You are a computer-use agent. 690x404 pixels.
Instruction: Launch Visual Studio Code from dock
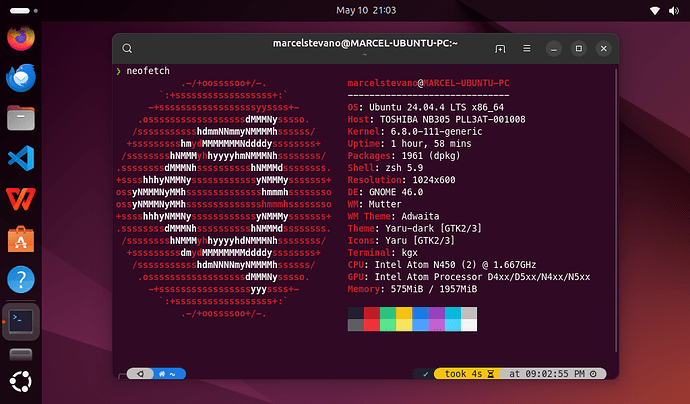[21, 158]
